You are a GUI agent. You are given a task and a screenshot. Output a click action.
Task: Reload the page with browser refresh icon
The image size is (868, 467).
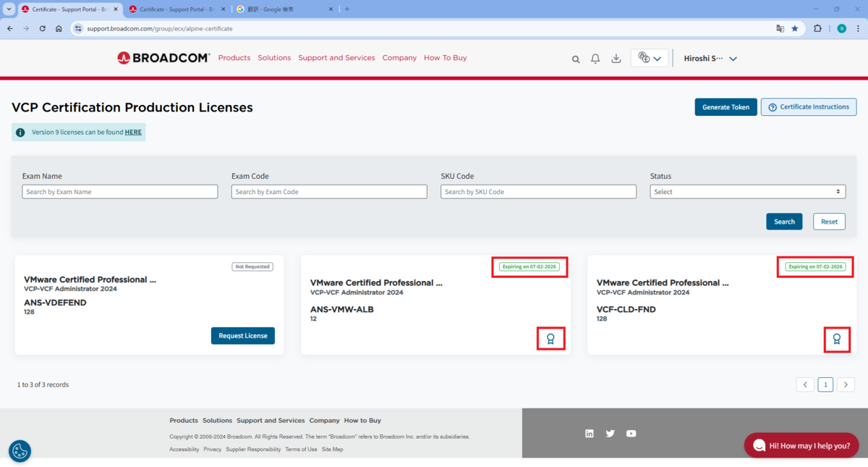pyautogui.click(x=43, y=28)
